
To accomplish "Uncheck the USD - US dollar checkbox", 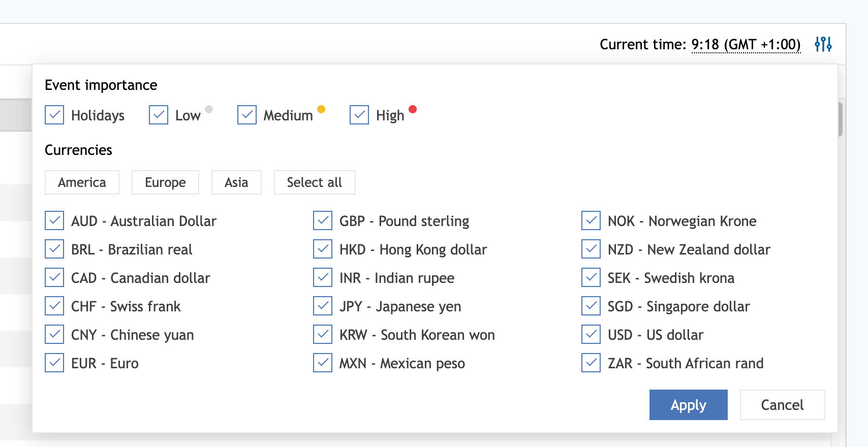I will coord(591,334).
